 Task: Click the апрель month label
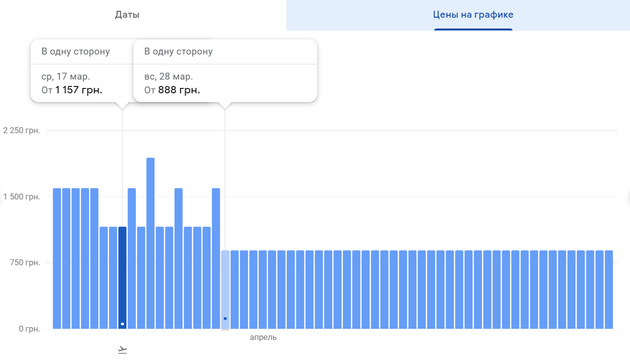click(x=263, y=337)
